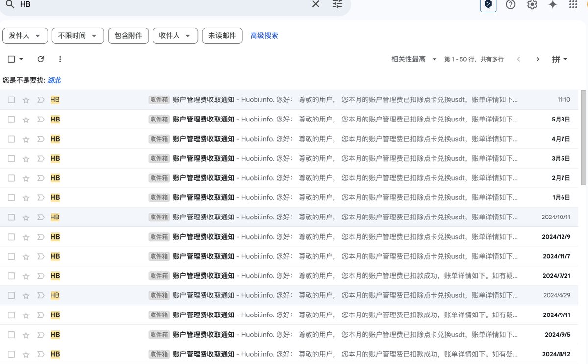
Task: Click the 收件箱 label on 2024/9/5 email
Action: tap(159, 335)
